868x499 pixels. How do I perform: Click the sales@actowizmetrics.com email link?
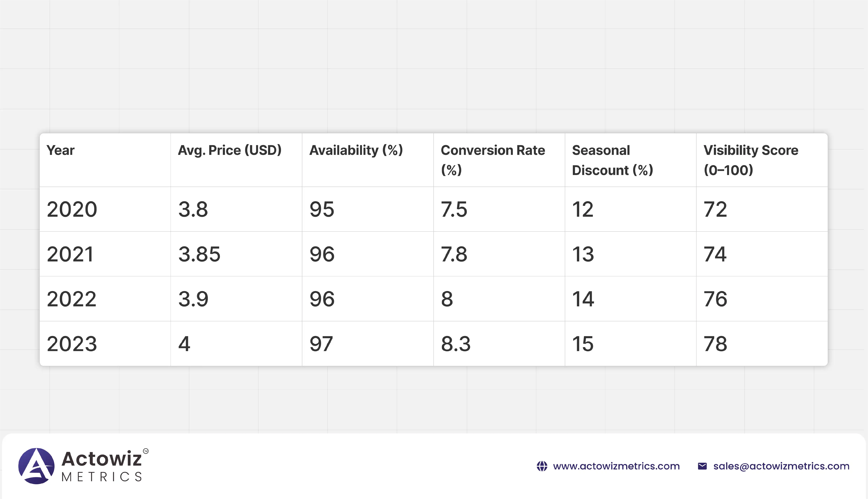(781, 466)
